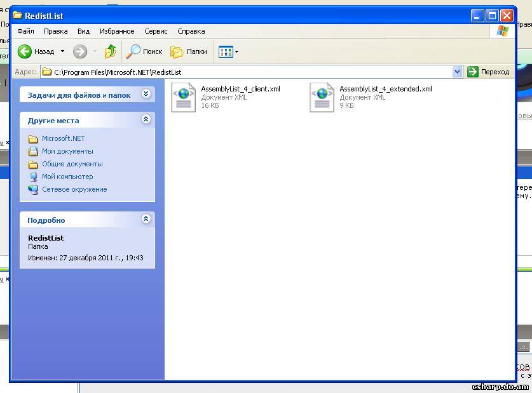Open the Справка menu

[x=191, y=31]
